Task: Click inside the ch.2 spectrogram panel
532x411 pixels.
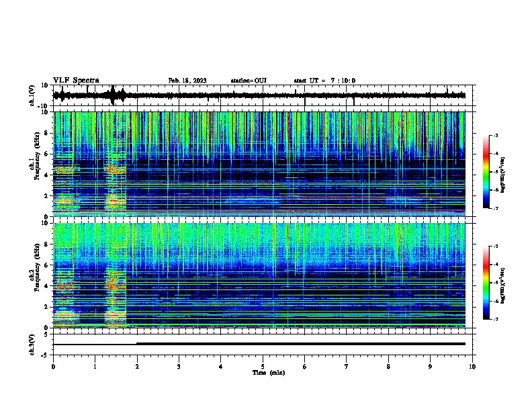Action: (259, 275)
